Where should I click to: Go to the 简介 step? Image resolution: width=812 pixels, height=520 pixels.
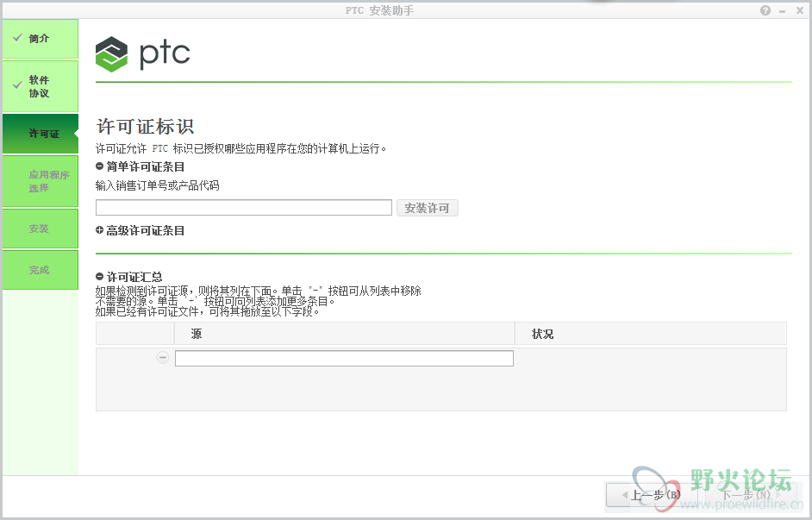pyautogui.click(x=41, y=39)
